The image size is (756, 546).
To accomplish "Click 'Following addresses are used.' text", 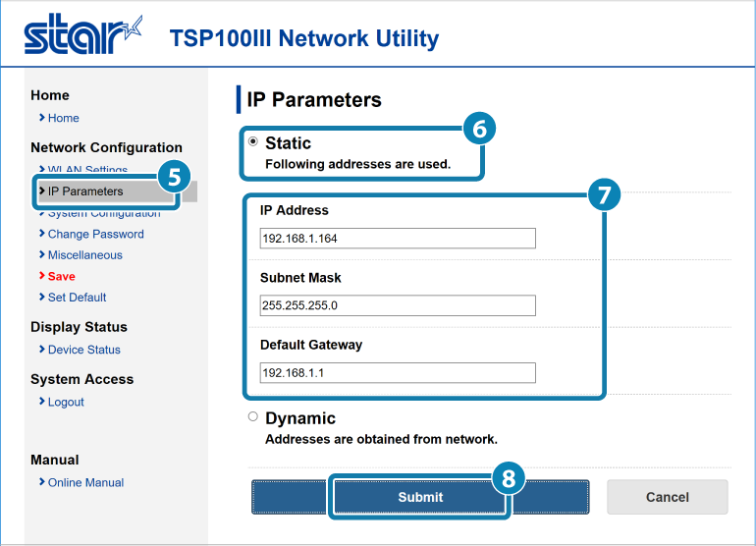I will click(x=357, y=164).
